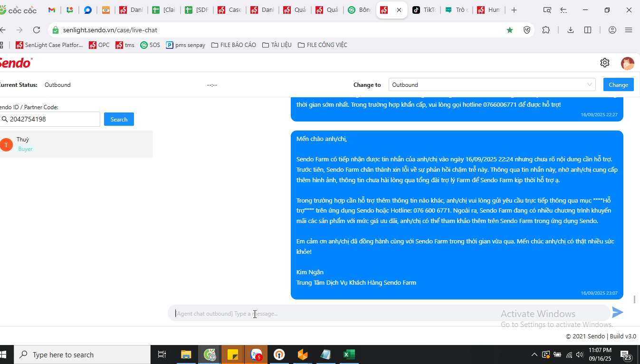The image size is (640, 364).
Task: Open File Explorer from the taskbar
Action: (x=186, y=355)
